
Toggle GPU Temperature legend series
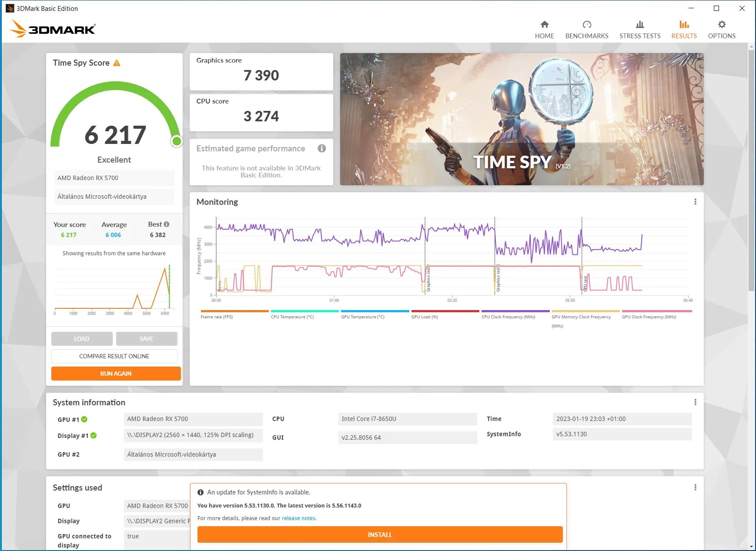pos(375,314)
